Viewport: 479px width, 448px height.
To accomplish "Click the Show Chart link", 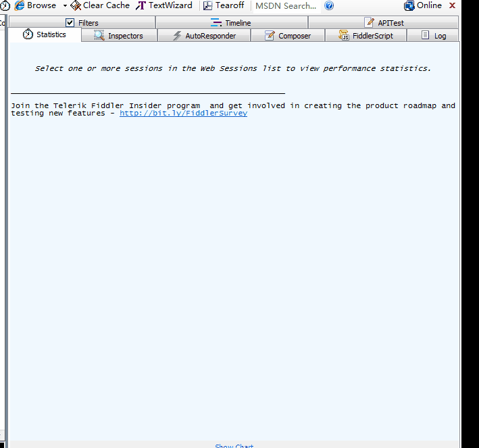I will [x=234, y=446].
